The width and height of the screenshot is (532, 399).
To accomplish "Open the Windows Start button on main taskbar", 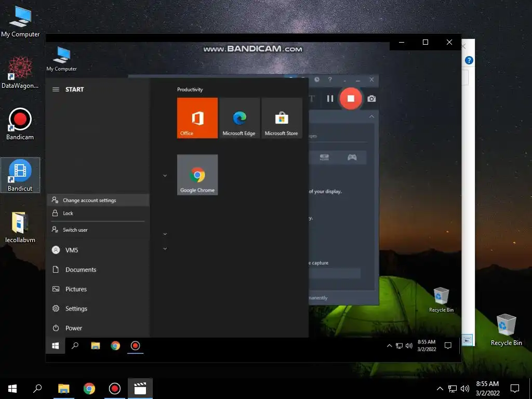I will click(x=12, y=389).
